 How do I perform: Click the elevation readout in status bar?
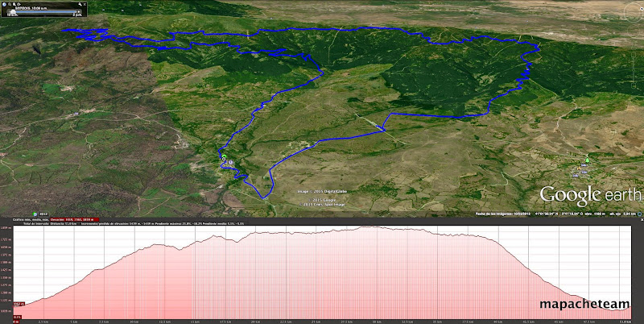595,214
